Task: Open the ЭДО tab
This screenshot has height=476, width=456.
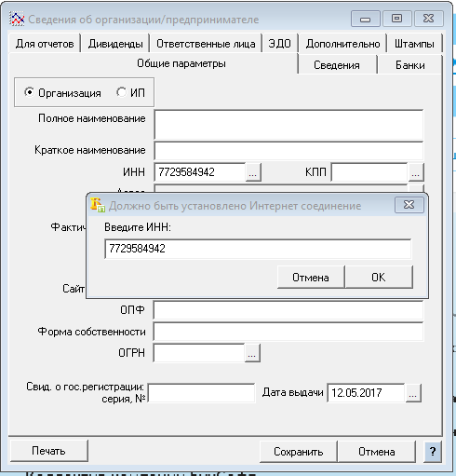Action: (x=279, y=44)
